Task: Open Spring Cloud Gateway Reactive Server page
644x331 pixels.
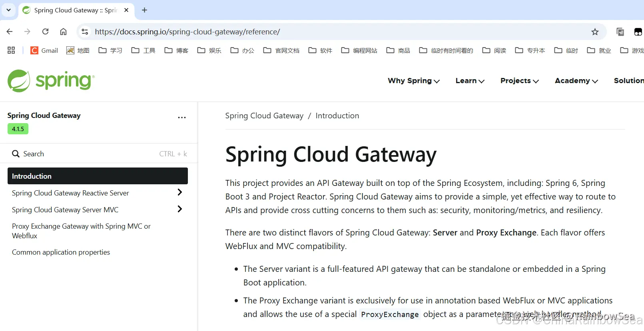Action: pos(70,193)
